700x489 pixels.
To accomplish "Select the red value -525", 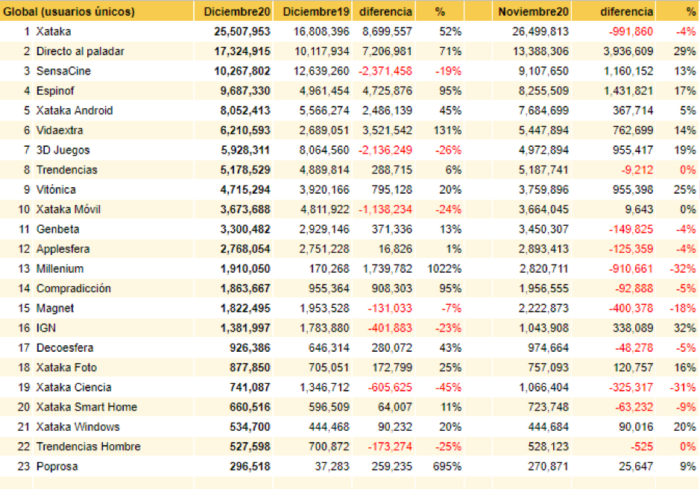I will click(x=642, y=447).
